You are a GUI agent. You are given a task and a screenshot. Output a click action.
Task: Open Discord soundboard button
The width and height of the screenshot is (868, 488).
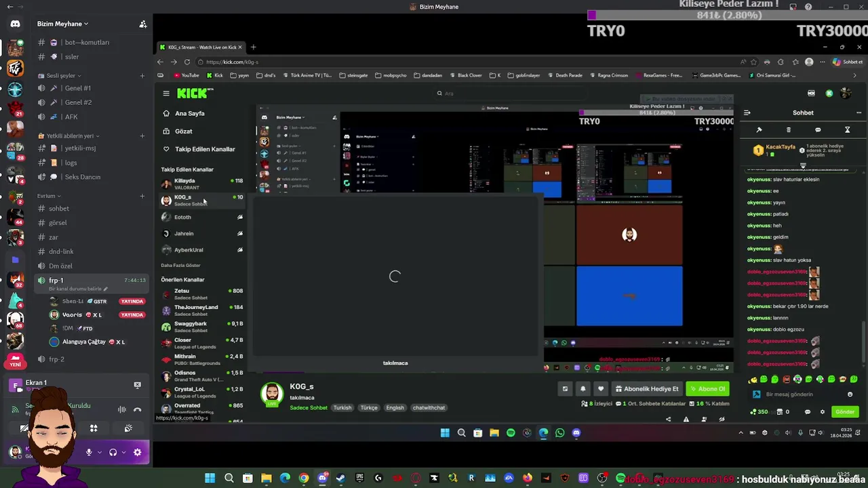pos(128,428)
